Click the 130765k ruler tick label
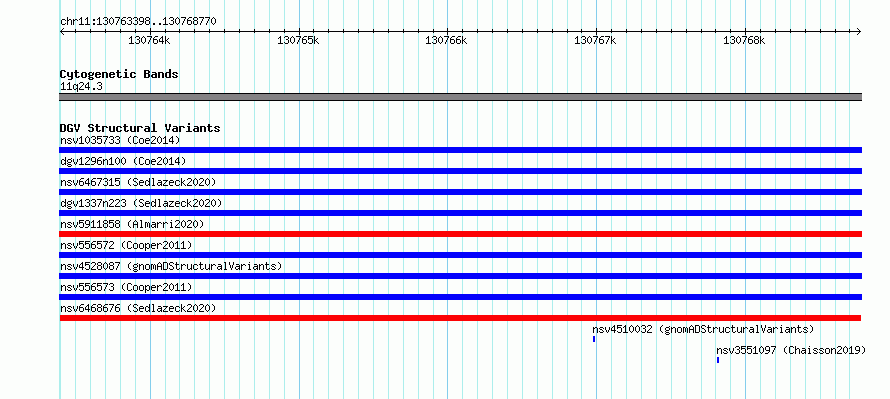 click(298, 40)
